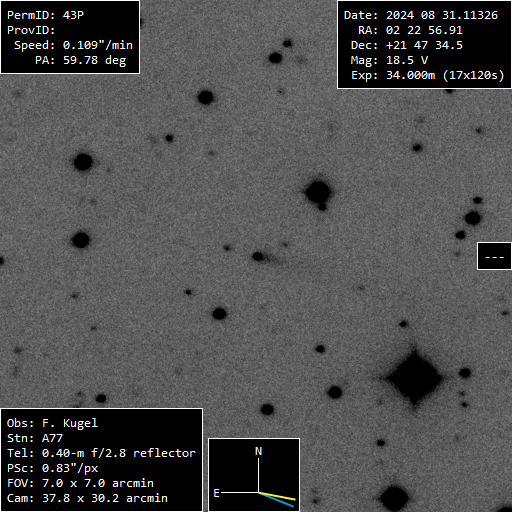Image resolution: width=512 pixels, height=512 pixels.
Task: Click the RA: 02 22 56.91 line
Action: pos(410,30)
